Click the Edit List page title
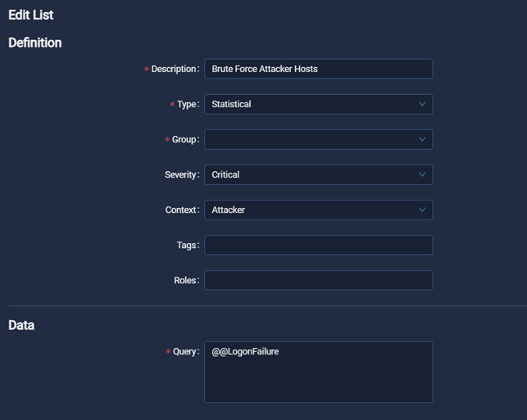The height and width of the screenshot is (420, 527). tap(30, 15)
